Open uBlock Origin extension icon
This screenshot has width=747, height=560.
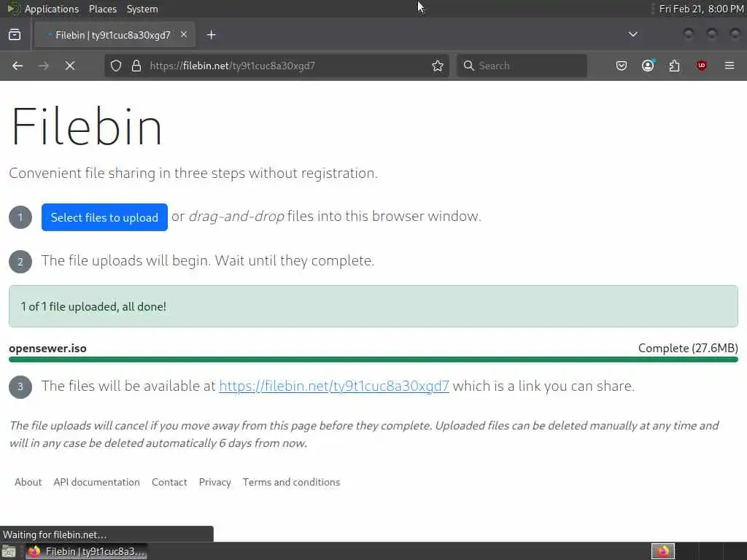[x=701, y=66]
